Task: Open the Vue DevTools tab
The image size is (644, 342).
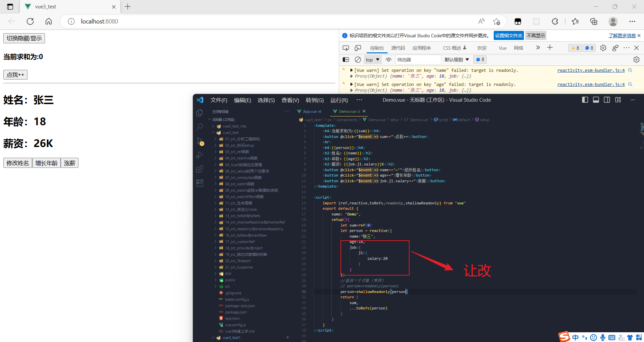Action: (x=502, y=48)
